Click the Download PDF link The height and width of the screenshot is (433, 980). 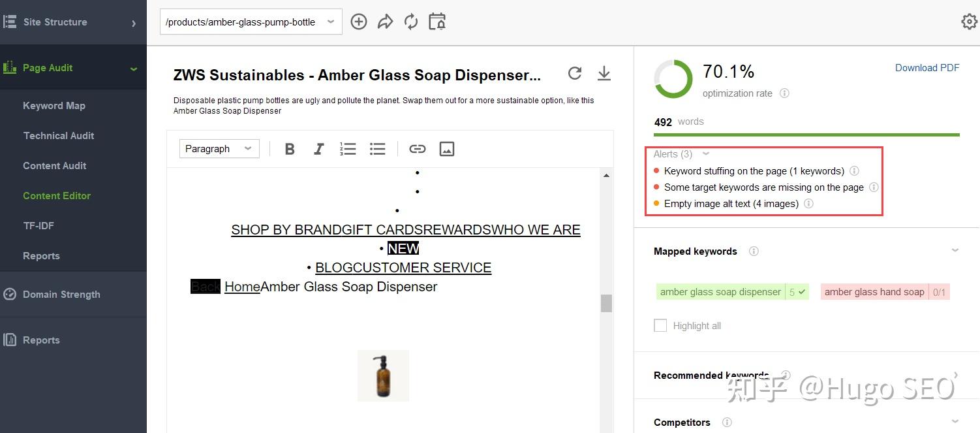pos(927,67)
